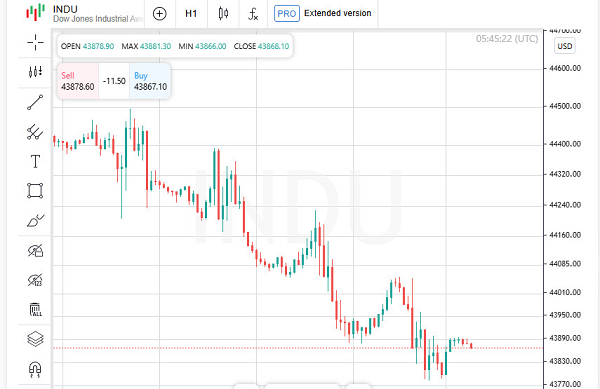Viewport: 600px width, 389px height.
Task: Open the candlestick chart type tool in sidebar
Action: pyautogui.click(x=35, y=72)
